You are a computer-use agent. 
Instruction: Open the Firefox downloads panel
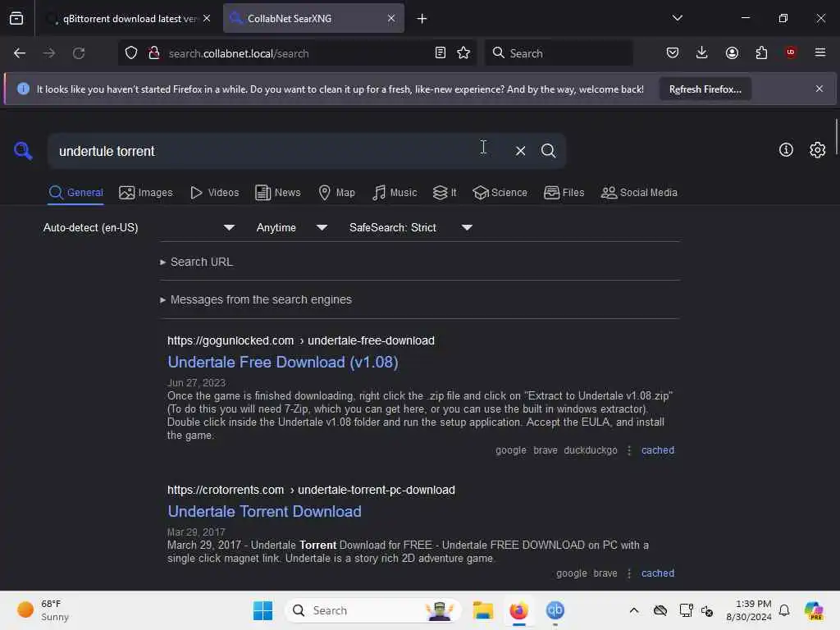tap(702, 53)
